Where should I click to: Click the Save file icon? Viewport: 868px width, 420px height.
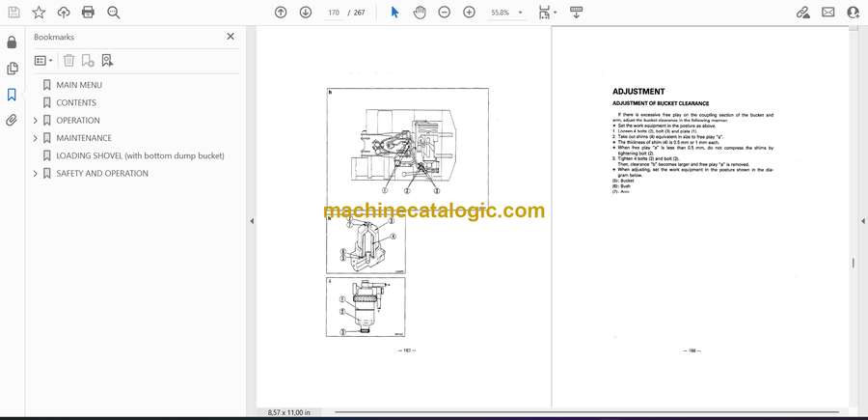pos(14,13)
